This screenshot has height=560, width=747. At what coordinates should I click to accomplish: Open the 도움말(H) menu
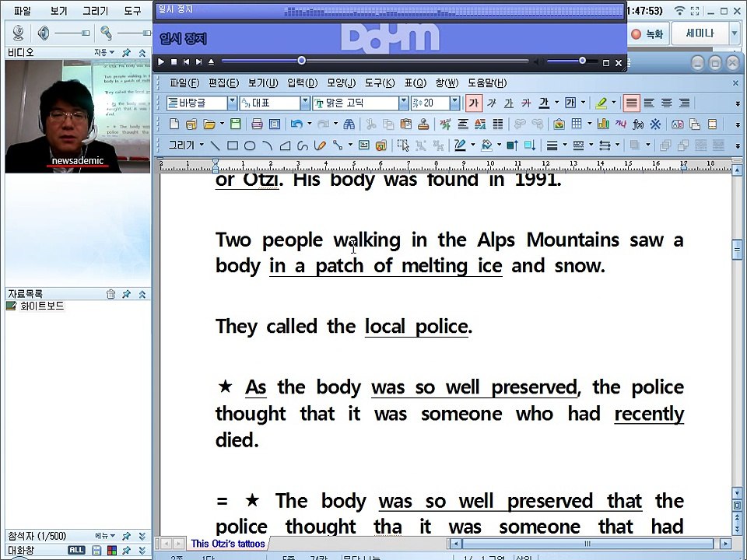pos(487,83)
